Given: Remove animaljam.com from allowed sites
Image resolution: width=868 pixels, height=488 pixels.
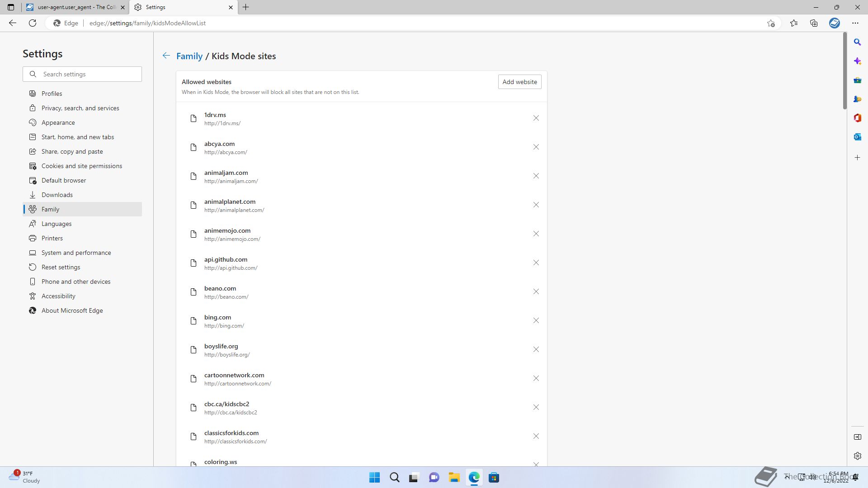Looking at the screenshot, I should [x=536, y=176].
